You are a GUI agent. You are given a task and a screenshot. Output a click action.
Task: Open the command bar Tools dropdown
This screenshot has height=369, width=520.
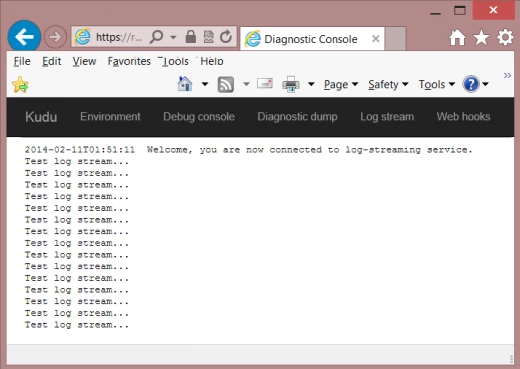coord(437,85)
